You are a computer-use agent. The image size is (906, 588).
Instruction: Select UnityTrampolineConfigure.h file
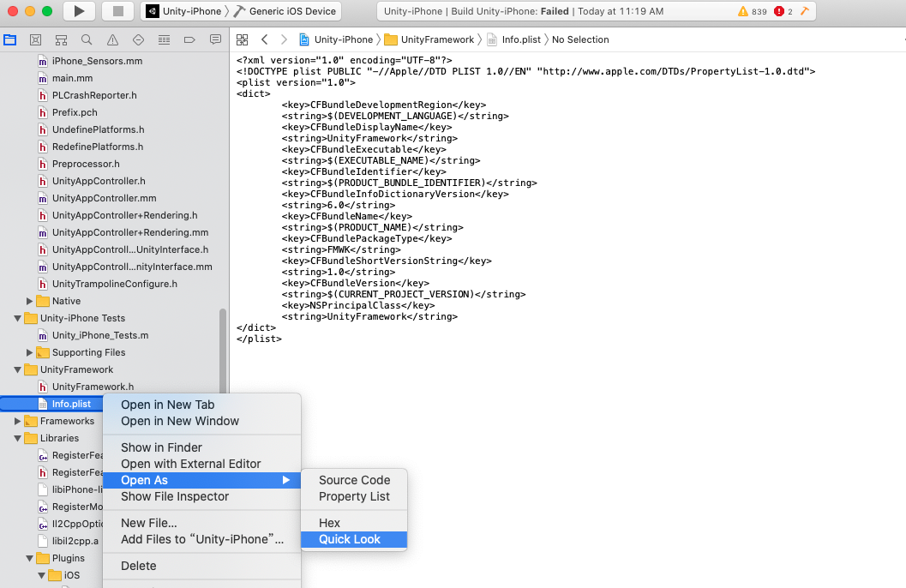(114, 284)
